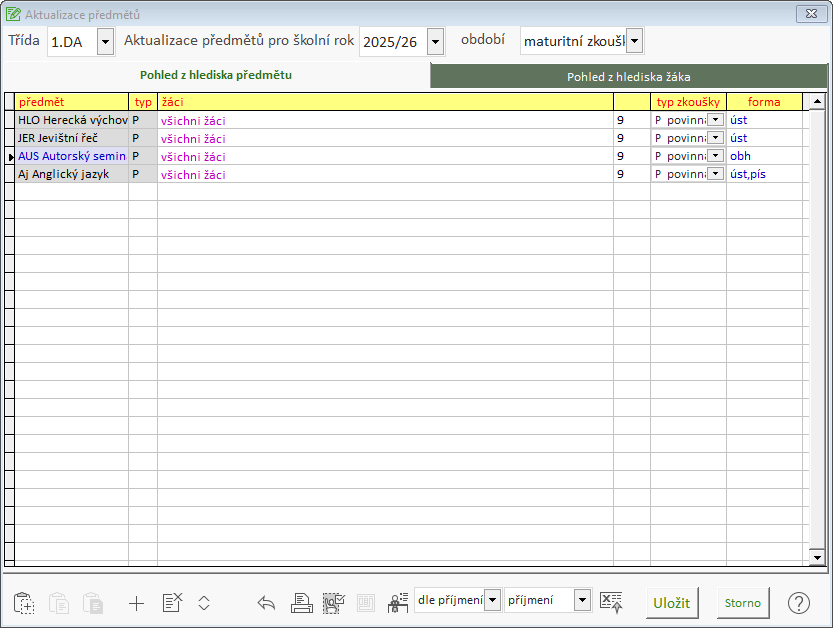The height and width of the screenshot is (628, 833).
Task: Open help with the question mark icon
Action: pos(798,603)
